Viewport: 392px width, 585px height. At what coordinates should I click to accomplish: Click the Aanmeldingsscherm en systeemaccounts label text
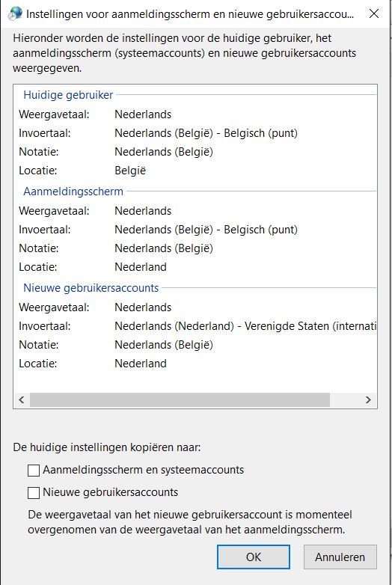pyautogui.click(x=143, y=470)
